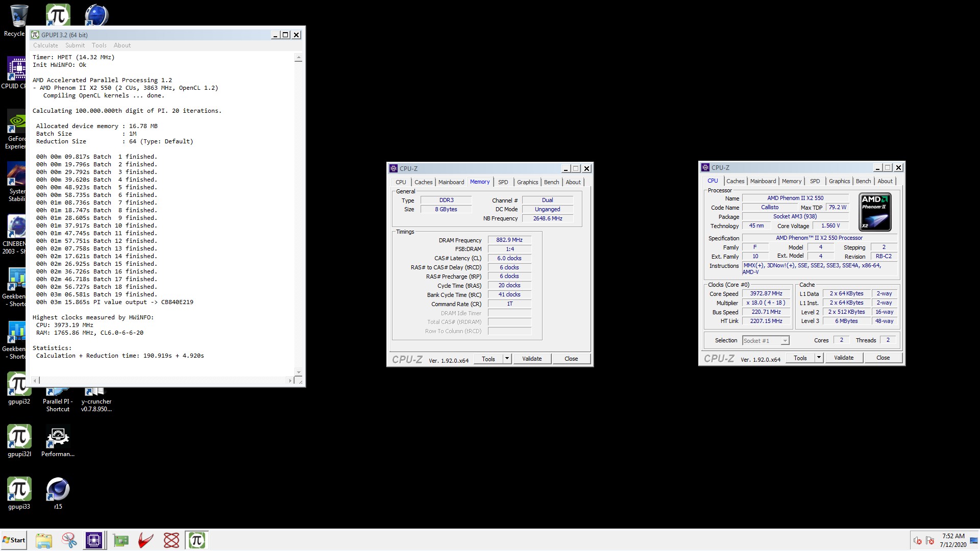This screenshot has height=551, width=980.
Task: Launch the r15 Cinebench shortcut
Action: tap(58, 494)
